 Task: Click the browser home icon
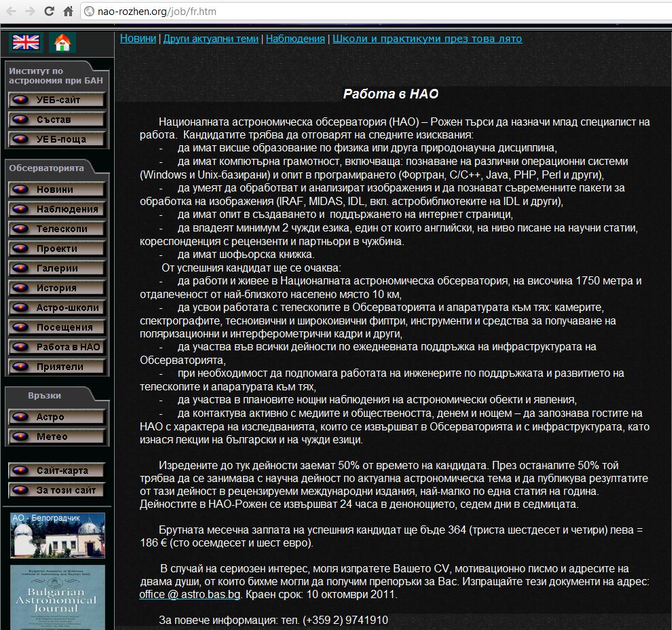[68, 12]
